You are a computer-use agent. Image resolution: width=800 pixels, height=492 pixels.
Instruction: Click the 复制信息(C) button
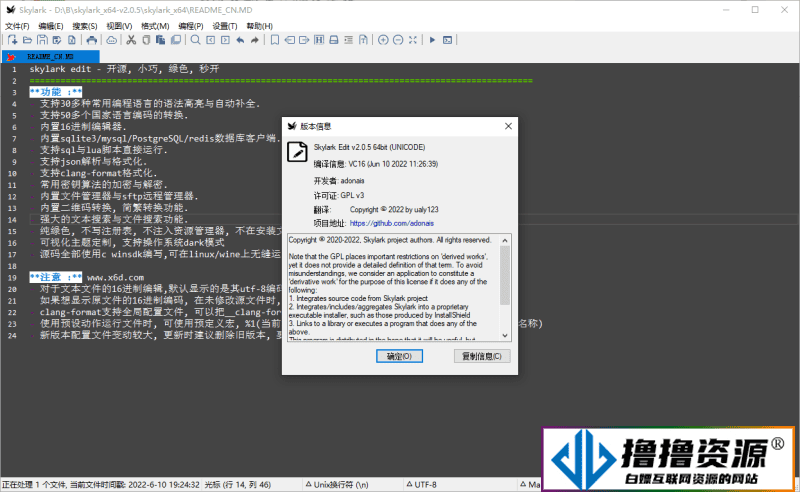pyautogui.click(x=482, y=356)
